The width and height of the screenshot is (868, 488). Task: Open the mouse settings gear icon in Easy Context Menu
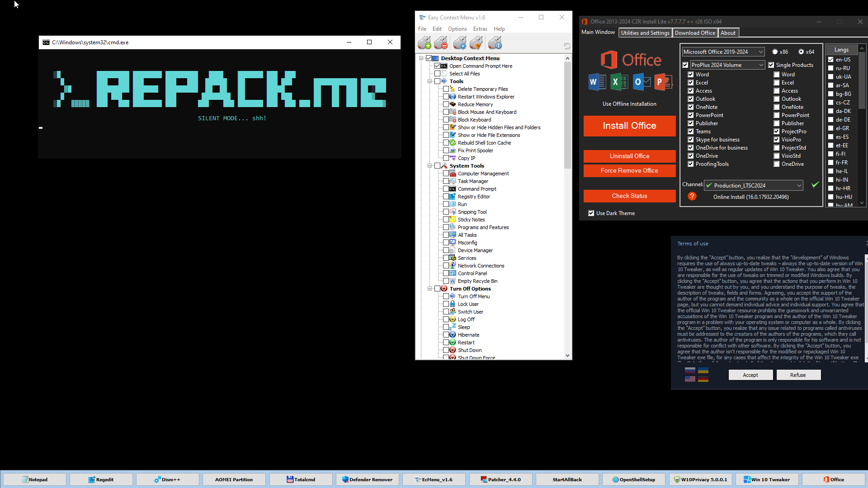point(460,43)
